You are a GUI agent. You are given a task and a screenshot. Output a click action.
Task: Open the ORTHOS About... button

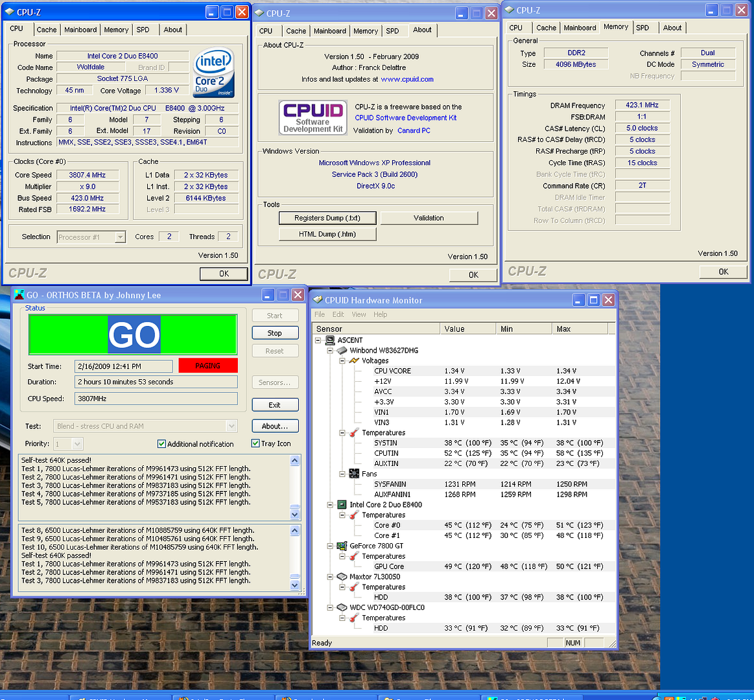[275, 426]
